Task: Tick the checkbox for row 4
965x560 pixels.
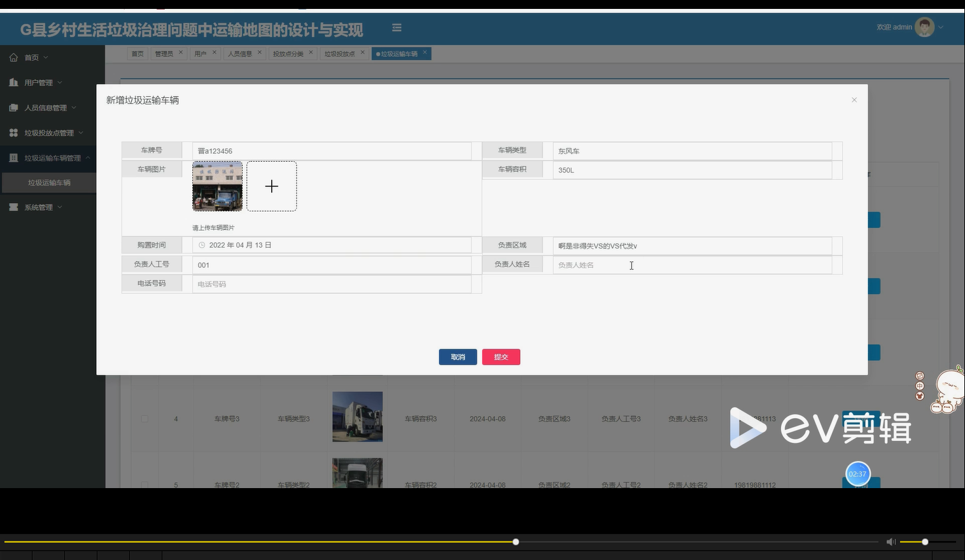Action: point(145,419)
